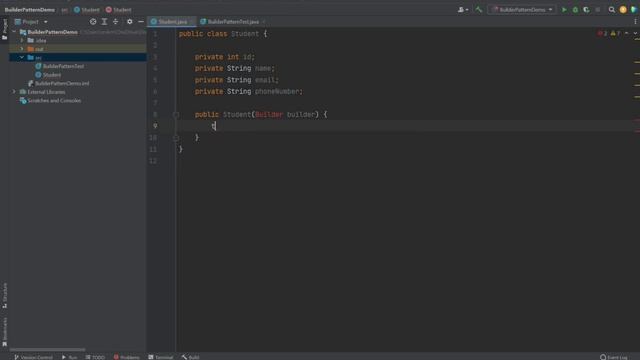Fold Student constructor at line 8 gutter
The height and width of the screenshot is (360, 640).
(176, 115)
